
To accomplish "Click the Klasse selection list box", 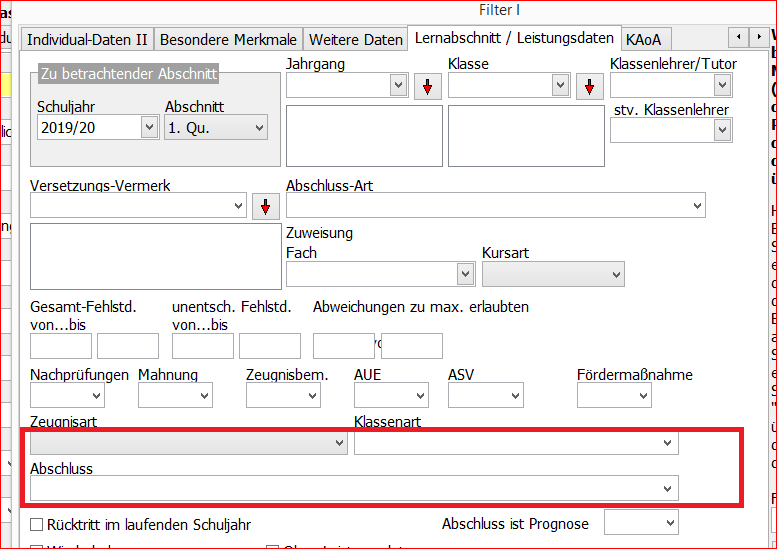I will 526,136.
